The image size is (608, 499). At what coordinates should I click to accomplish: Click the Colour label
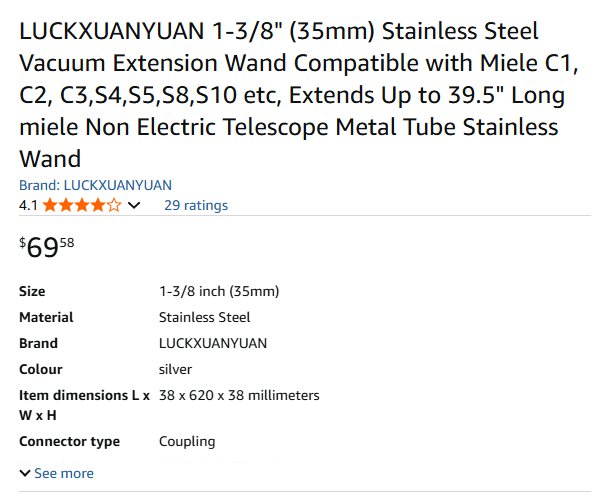(41, 370)
